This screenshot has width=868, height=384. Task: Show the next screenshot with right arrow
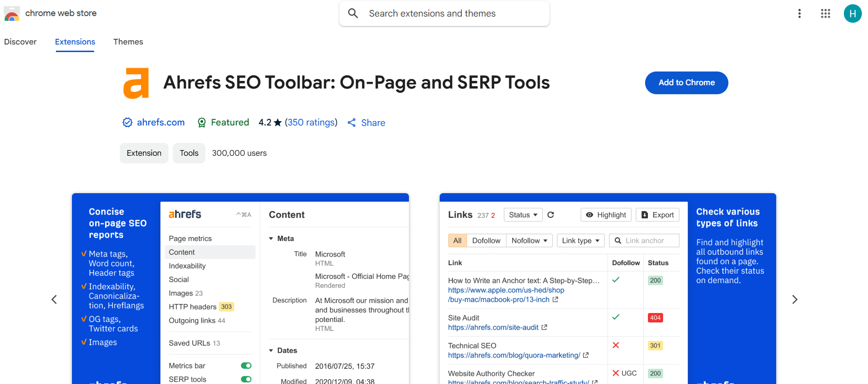click(x=795, y=299)
